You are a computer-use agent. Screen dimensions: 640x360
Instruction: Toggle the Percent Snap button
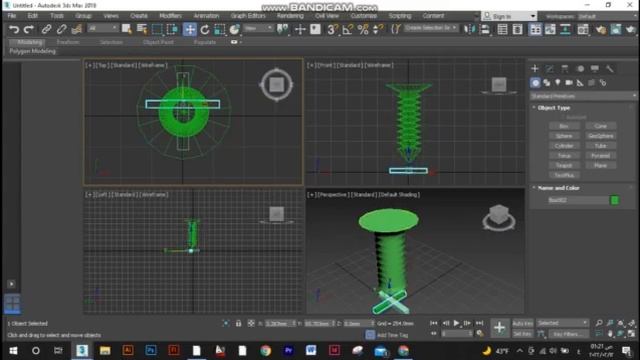pyautogui.click(x=363, y=29)
